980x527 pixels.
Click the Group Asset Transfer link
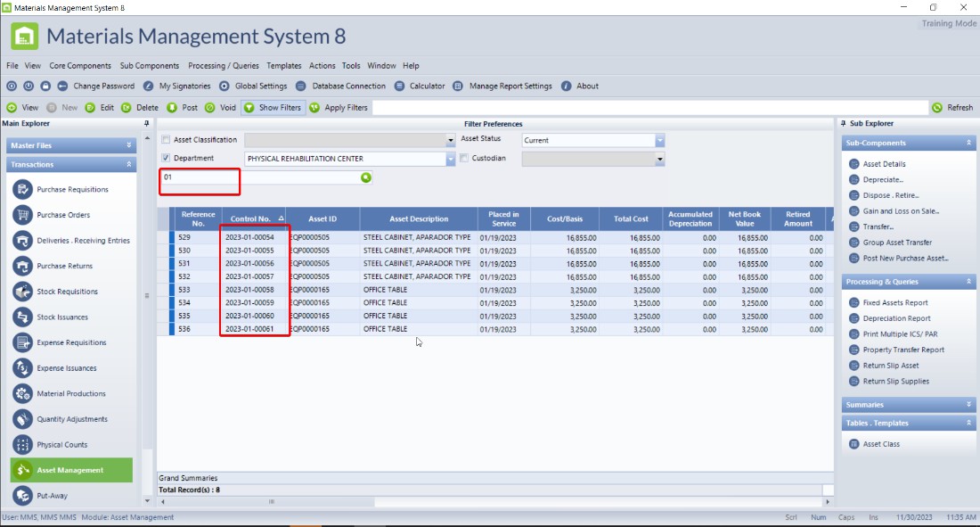pyautogui.click(x=897, y=243)
